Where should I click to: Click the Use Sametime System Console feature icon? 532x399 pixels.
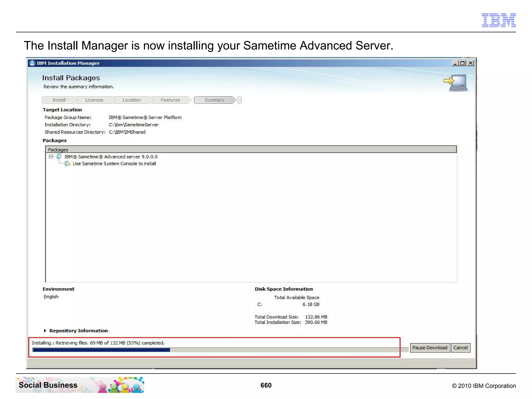tap(68, 163)
